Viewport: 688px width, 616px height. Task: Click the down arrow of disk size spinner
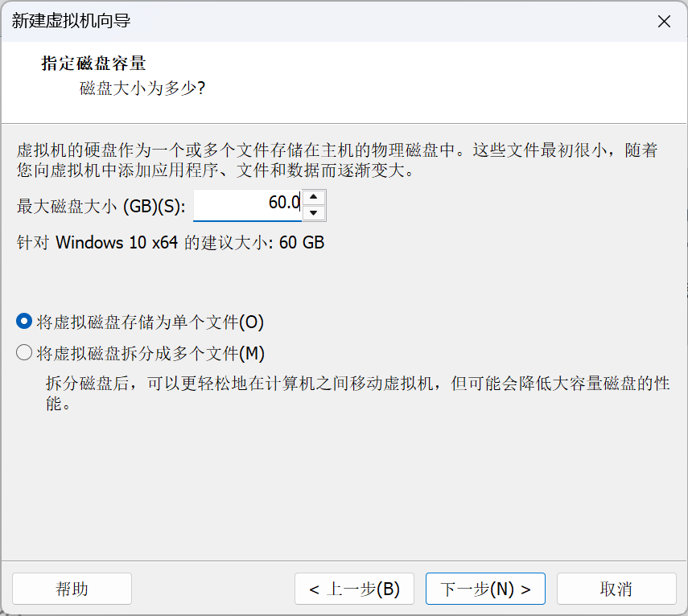click(313, 212)
